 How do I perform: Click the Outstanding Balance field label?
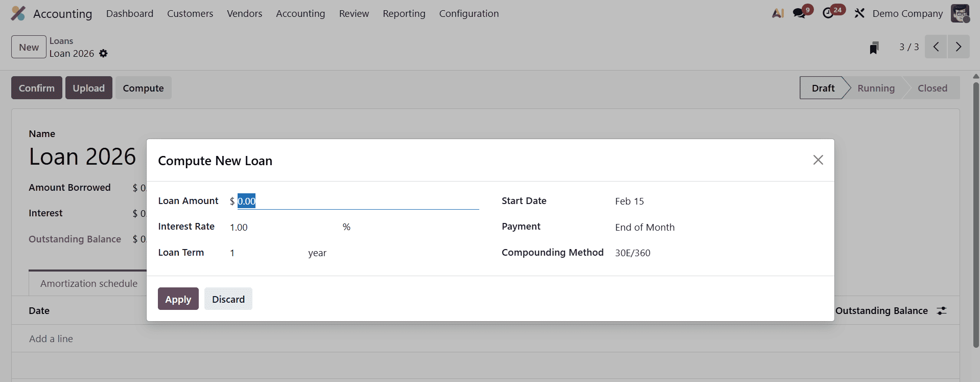75,239
